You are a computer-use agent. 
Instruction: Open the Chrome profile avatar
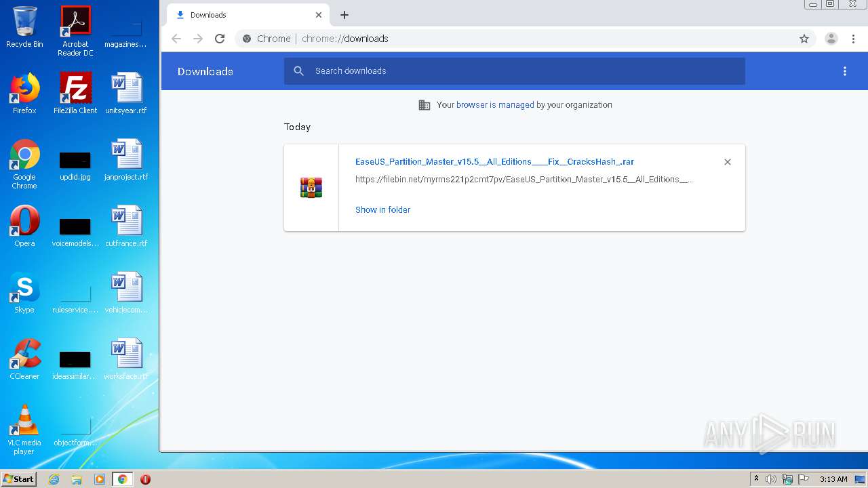tap(831, 39)
